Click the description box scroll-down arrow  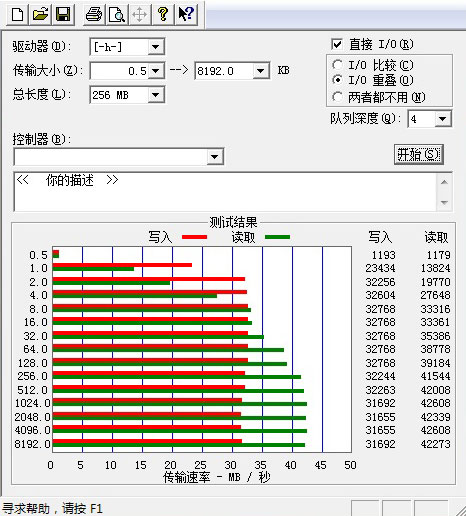pos(444,202)
